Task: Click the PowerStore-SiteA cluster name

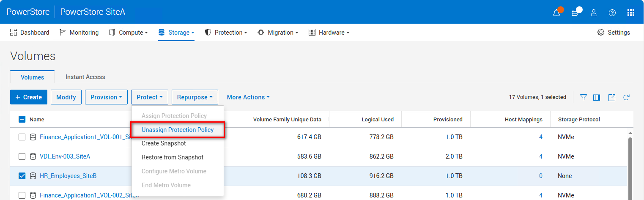Action: coord(93,12)
